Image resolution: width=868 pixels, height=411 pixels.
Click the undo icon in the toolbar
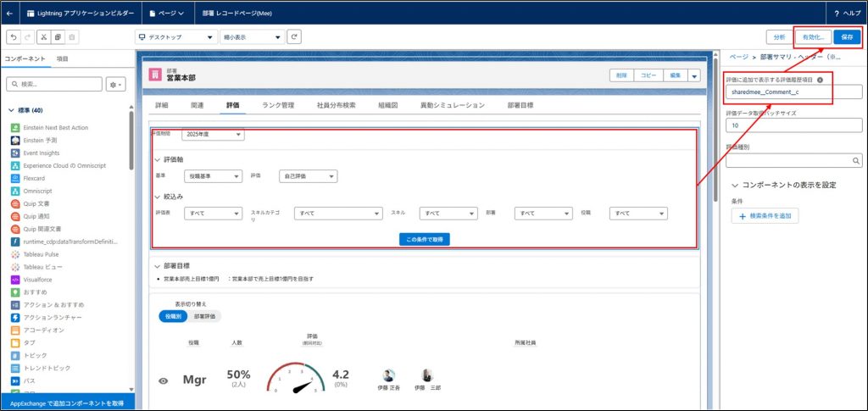[14, 37]
